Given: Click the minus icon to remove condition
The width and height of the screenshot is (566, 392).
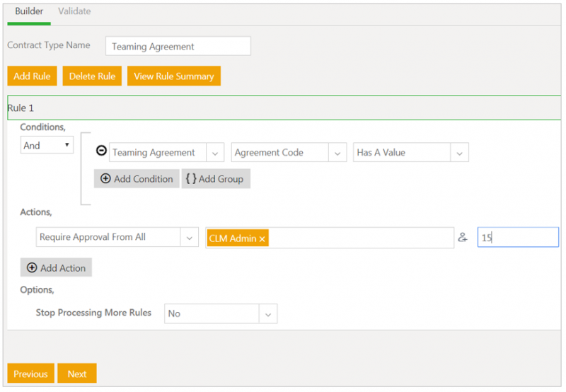Looking at the screenshot, I should pos(101,151).
